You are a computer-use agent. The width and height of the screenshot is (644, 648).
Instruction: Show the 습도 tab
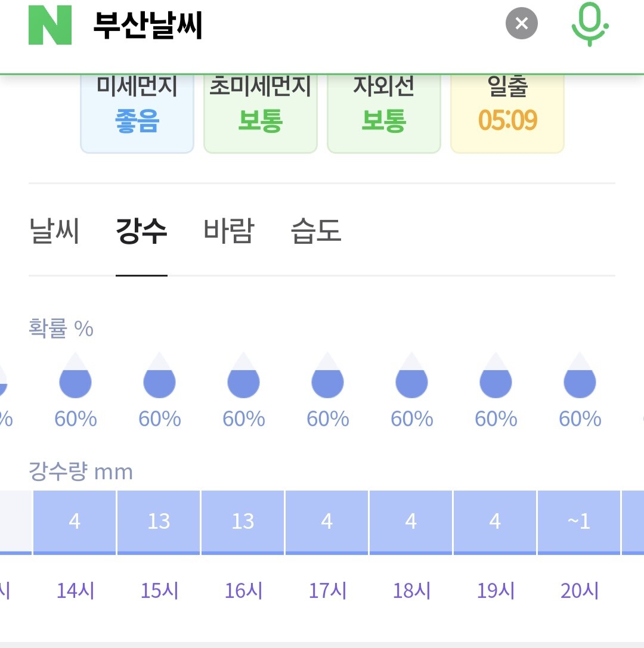pyautogui.click(x=316, y=231)
